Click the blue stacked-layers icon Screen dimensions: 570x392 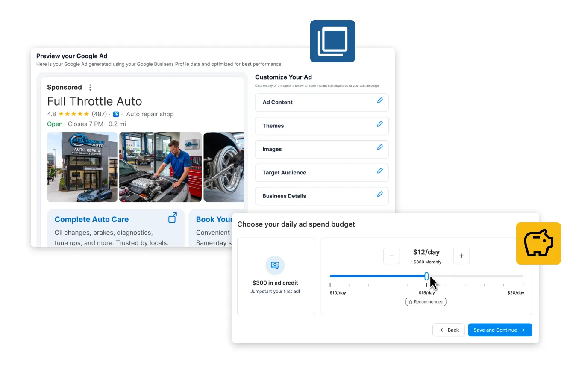[x=332, y=41]
